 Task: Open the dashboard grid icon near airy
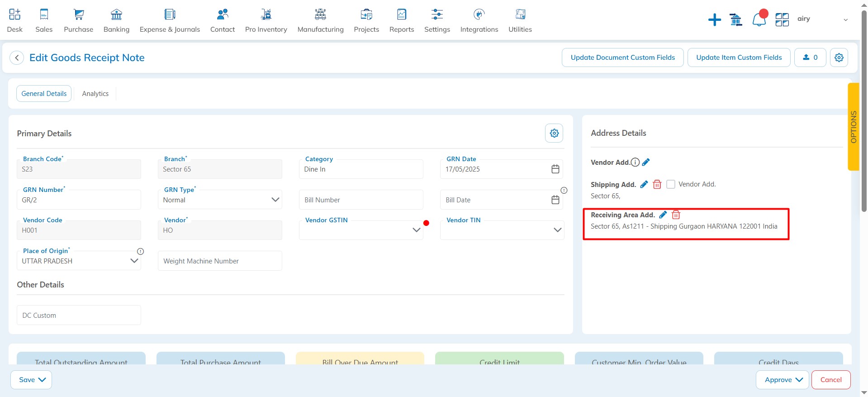[x=782, y=19]
